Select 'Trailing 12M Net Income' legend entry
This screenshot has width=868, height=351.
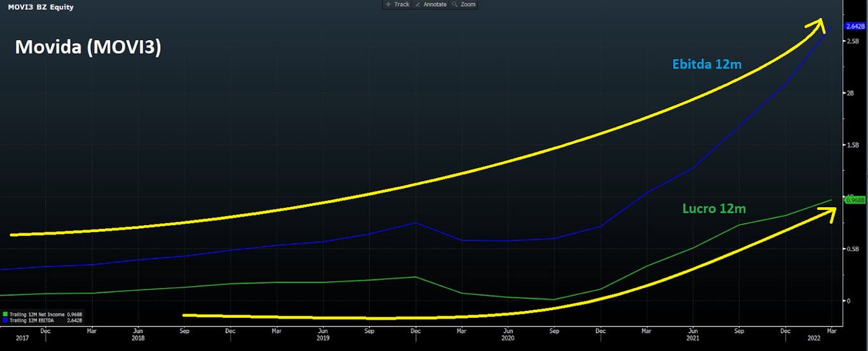(x=37, y=314)
